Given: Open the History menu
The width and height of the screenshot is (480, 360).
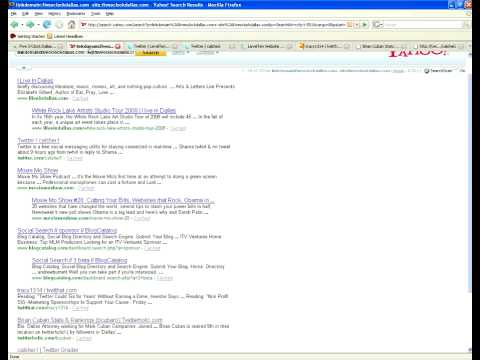Looking at the screenshot, I should (54, 14).
